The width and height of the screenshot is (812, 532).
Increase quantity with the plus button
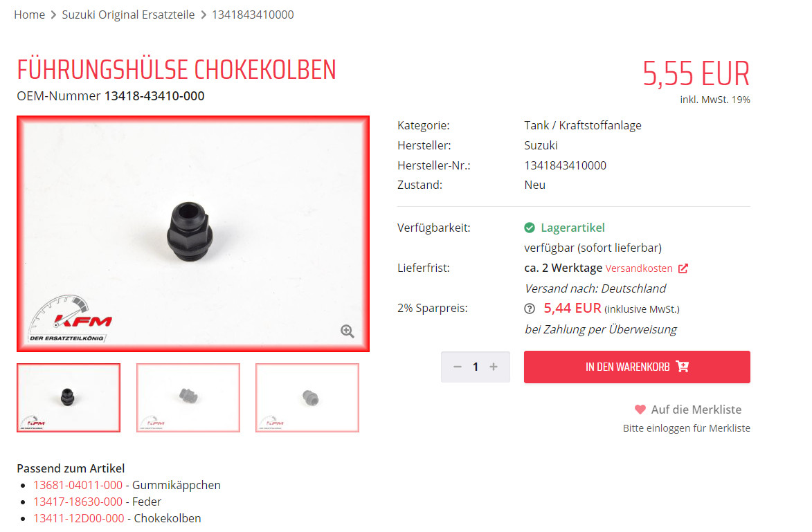point(494,367)
